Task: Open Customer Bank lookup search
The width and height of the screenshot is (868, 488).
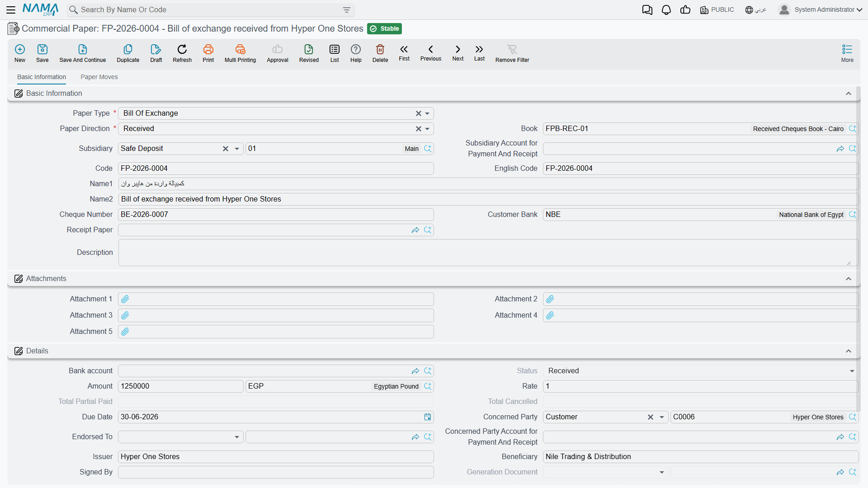Action: click(x=853, y=215)
